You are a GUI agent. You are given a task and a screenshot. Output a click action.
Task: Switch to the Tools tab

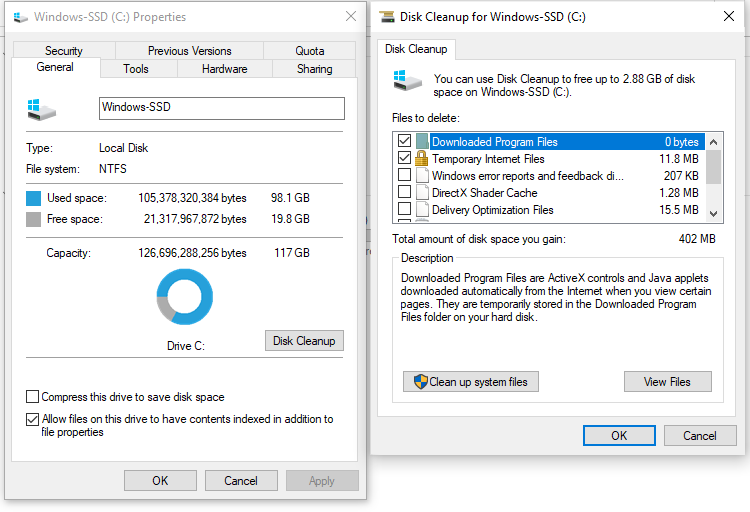136,69
